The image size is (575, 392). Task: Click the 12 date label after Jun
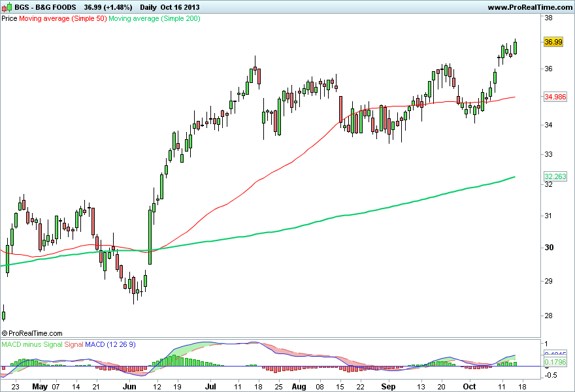(157, 387)
